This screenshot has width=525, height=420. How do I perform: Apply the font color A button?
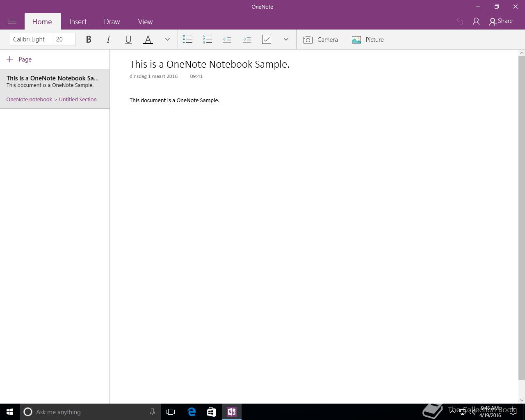point(148,39)
